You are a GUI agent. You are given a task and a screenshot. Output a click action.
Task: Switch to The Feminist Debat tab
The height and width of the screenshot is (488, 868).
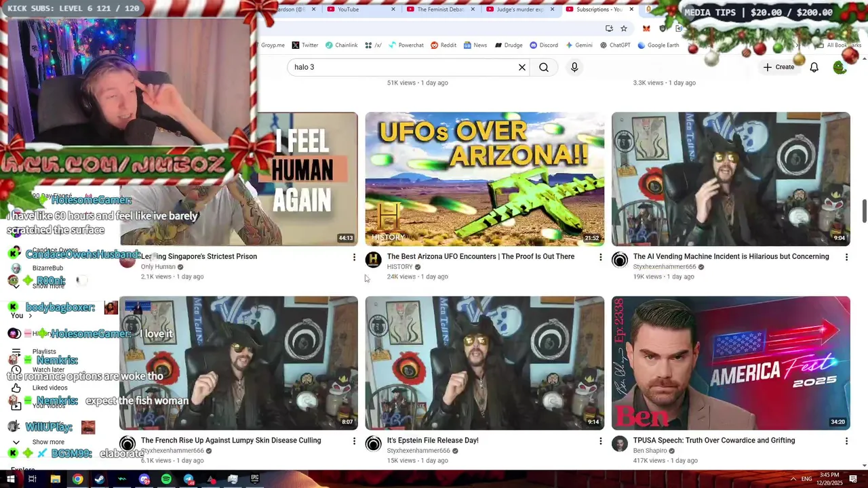tap(439, 9)
